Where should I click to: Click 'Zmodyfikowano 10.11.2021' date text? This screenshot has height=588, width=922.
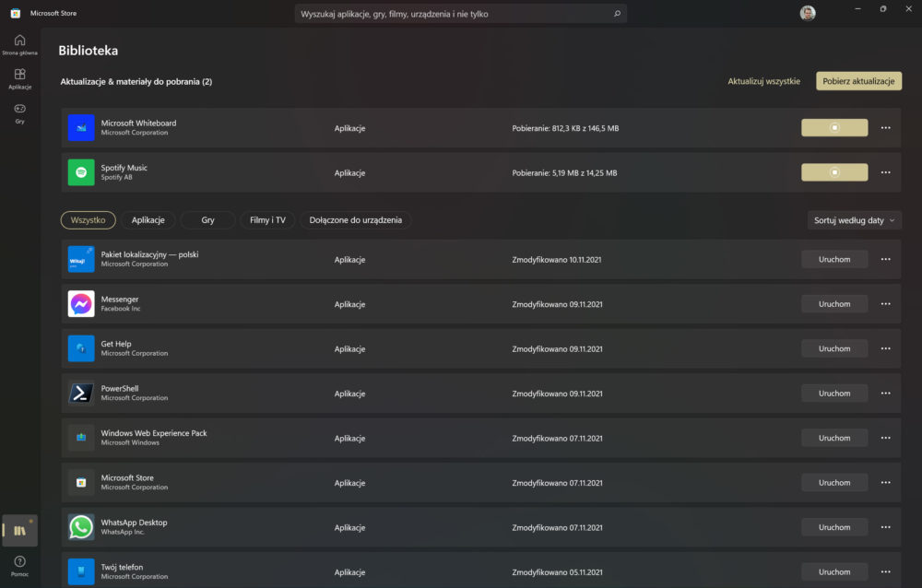coord(557,259)
